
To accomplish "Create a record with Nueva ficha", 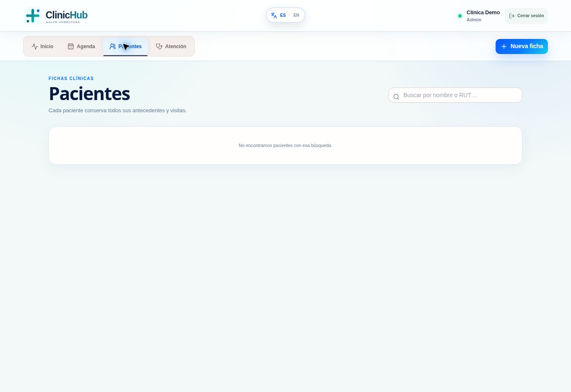I will [x=522, y=46].
